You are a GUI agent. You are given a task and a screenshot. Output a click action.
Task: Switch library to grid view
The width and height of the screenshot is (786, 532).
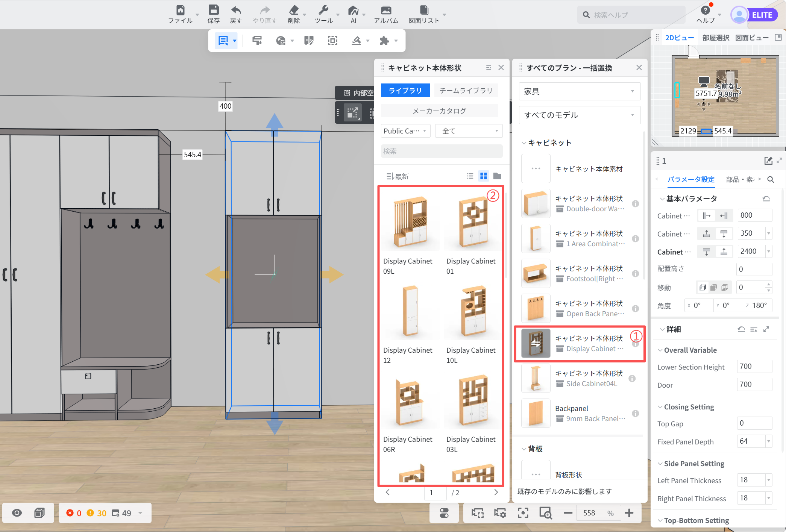[484, 176]
